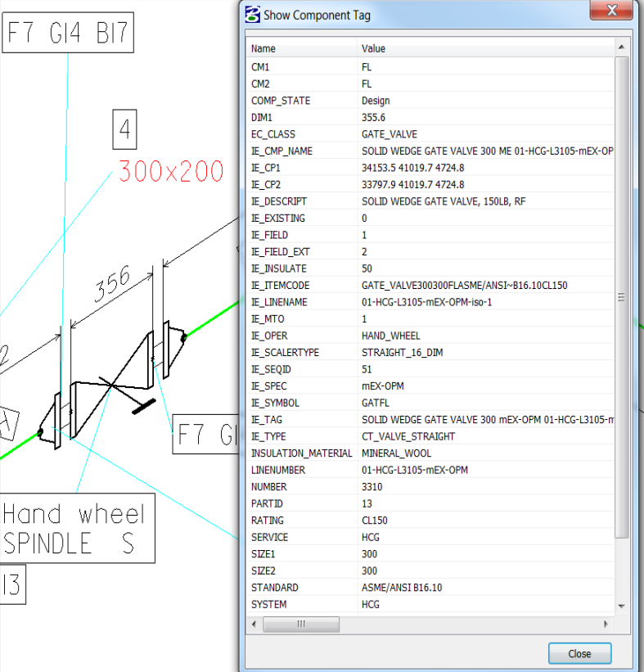Click the MINERAL_WOOL value cell
Screen dimensions: 644x672
(x=396, y=453)
